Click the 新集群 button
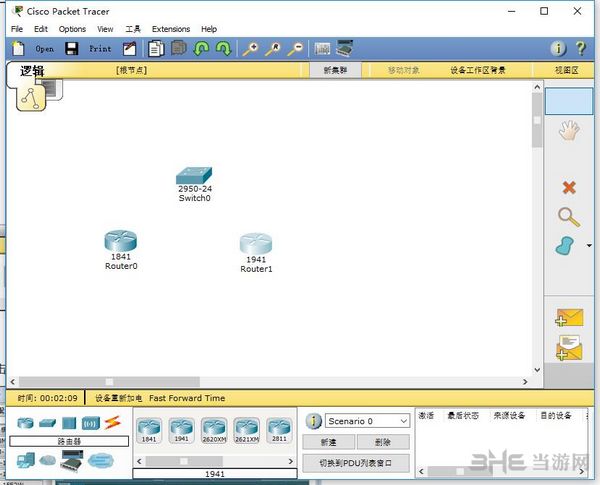600x485 pixels. point(335,70)
